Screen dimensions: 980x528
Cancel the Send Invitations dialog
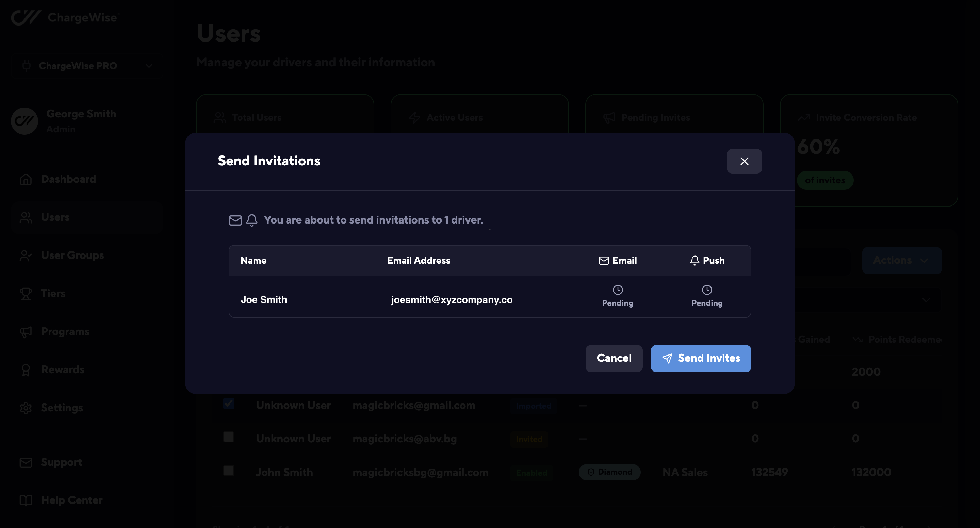pos(614,358)
